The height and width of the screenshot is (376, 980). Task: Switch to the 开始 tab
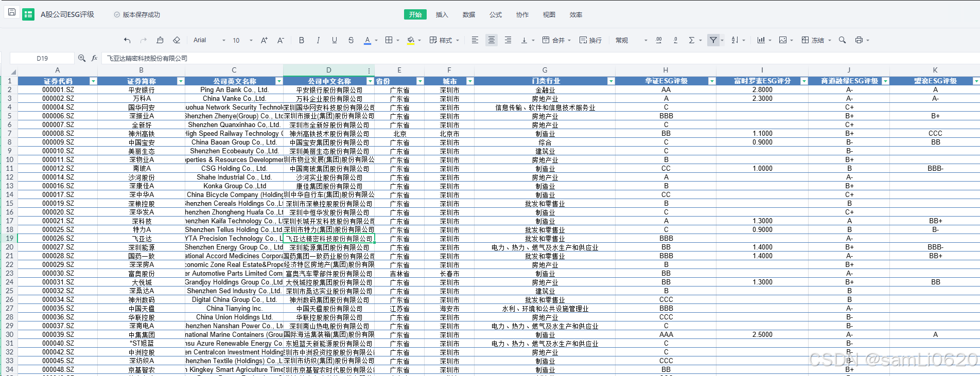(415, 15)
